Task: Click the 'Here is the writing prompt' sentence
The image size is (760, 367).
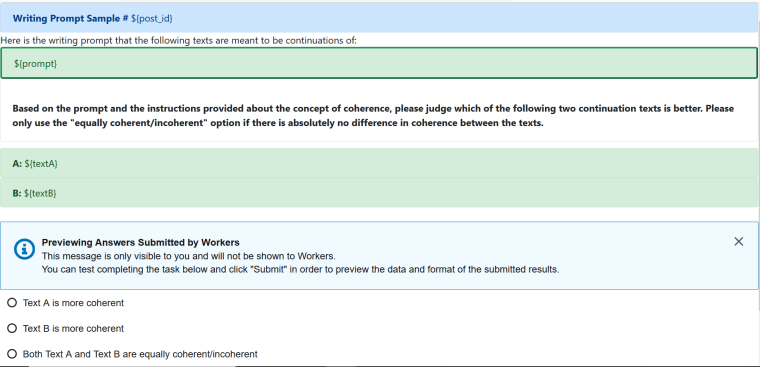Action: pyautogui.click(x=178, y=41)
